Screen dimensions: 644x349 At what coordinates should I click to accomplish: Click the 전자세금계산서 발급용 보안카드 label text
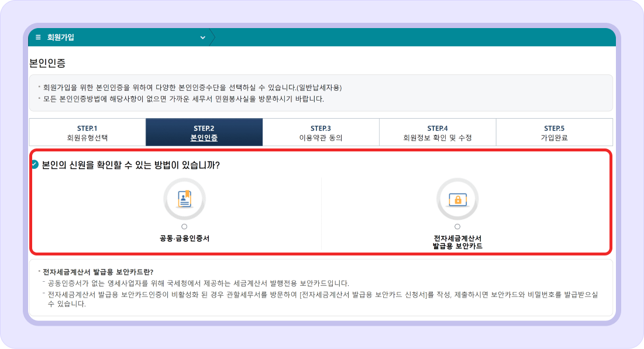(457, 240)
